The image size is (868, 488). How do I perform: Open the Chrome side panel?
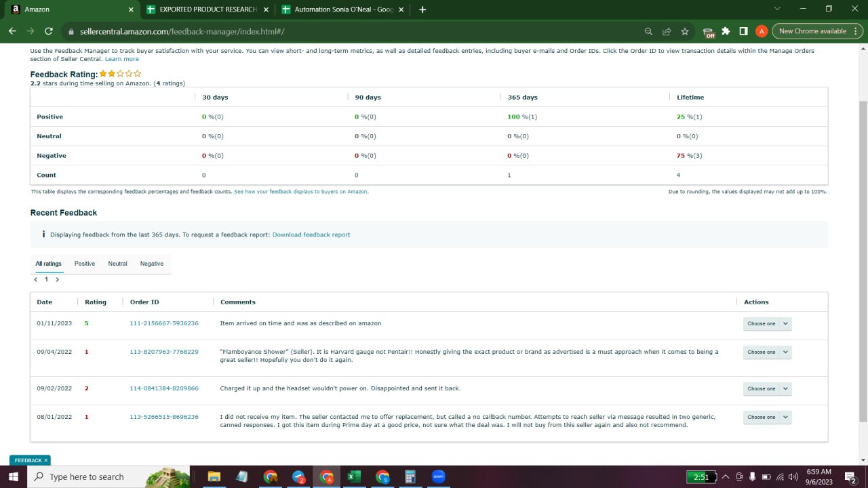743,31
